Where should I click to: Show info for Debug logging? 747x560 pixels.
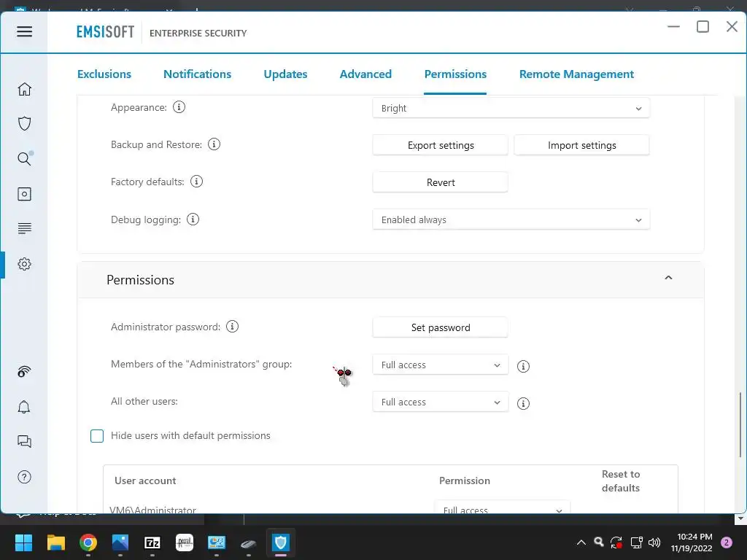point(193,219)
